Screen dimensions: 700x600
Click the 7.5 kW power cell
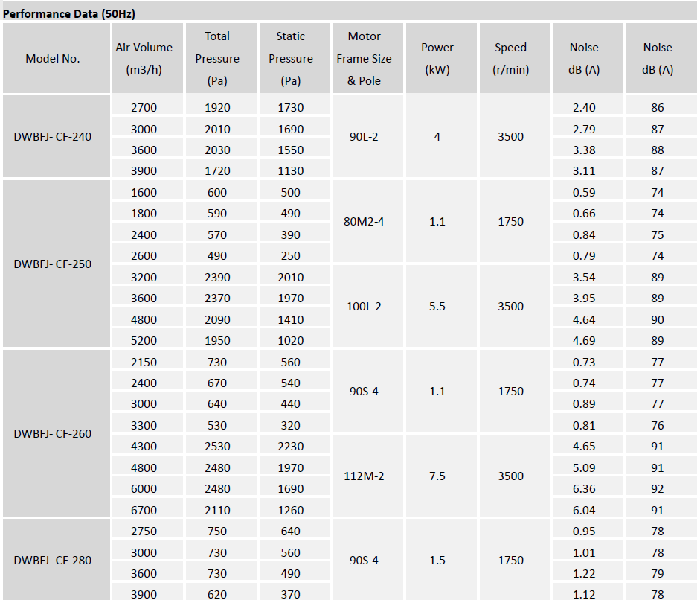tap(437, 476)
